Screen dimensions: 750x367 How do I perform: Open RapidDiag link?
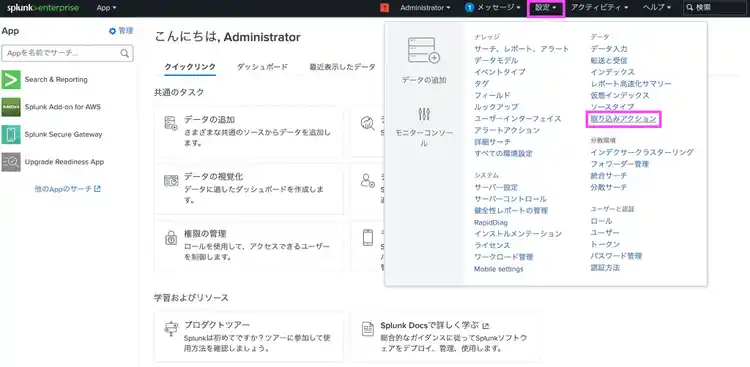491,222
